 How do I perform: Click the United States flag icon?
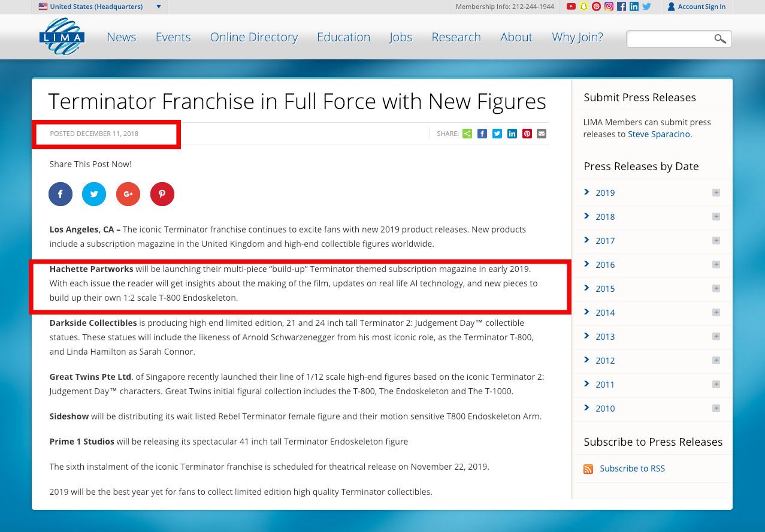click(43, 7)
